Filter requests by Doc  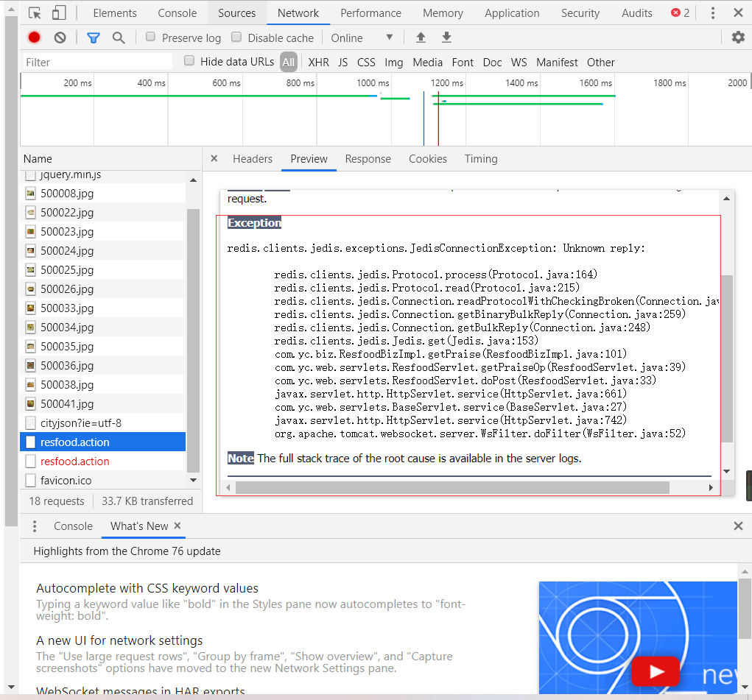(492, 63)
